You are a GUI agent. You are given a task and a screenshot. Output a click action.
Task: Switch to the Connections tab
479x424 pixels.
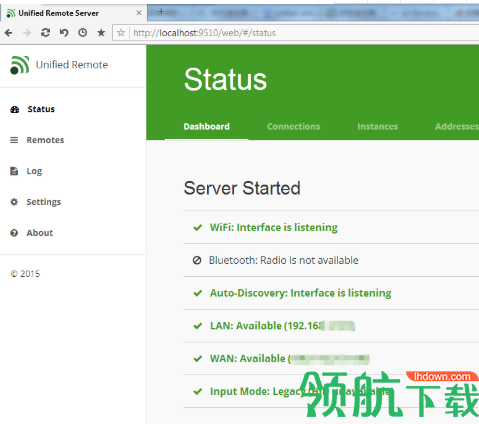293,127
